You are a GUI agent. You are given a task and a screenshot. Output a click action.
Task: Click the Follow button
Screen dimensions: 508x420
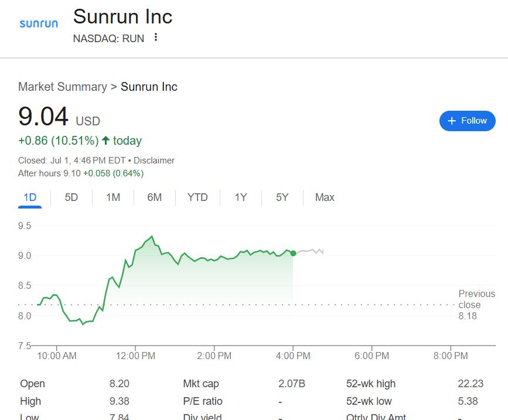point(467,121)
